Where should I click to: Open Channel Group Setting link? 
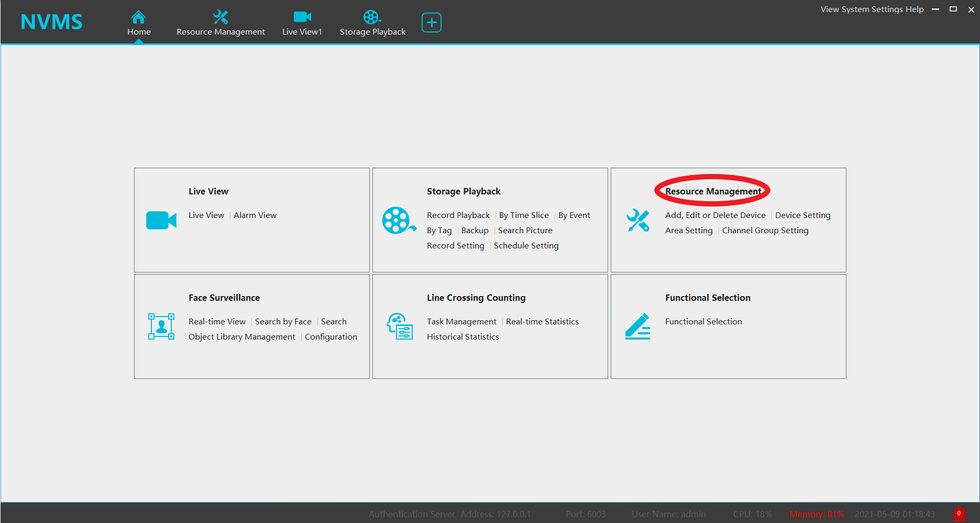click(x=765, y=231)
